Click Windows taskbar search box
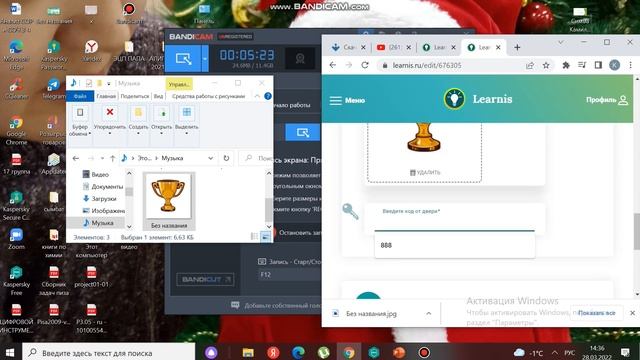This screenshot has width=640, height=360. point(109,352)
